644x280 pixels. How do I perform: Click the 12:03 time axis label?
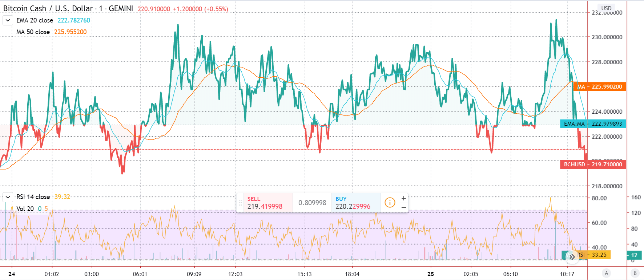coord(236,274)
